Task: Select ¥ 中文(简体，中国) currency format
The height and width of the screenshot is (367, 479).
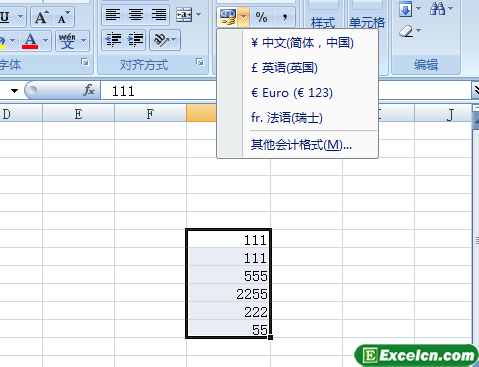Action: (x=298, y=43)
